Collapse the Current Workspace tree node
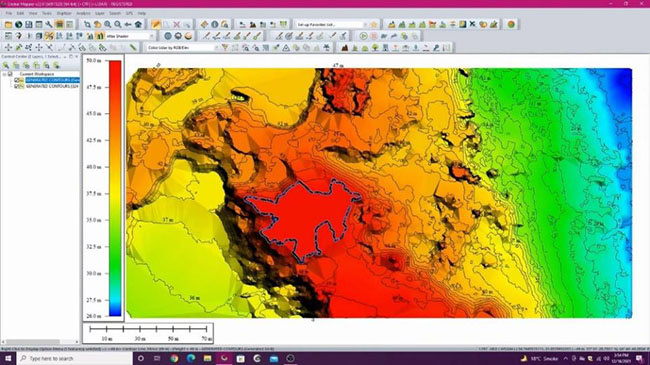650x365 pixels. click(5, 74)
